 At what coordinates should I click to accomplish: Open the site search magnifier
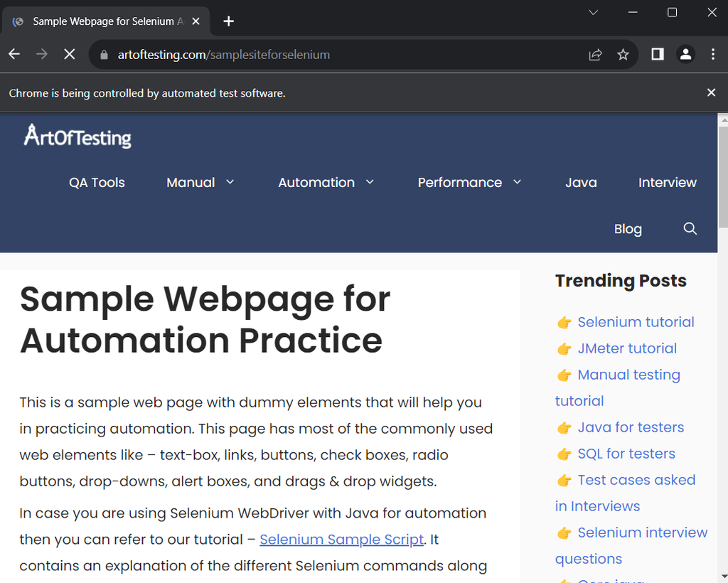pos(690,229)
